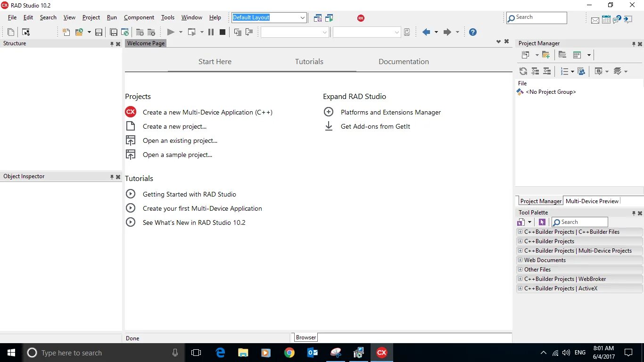Image resolution: width=644 pixels, height=362 pixels.
Task: Open the Component menu
Action: click(139, 17)
